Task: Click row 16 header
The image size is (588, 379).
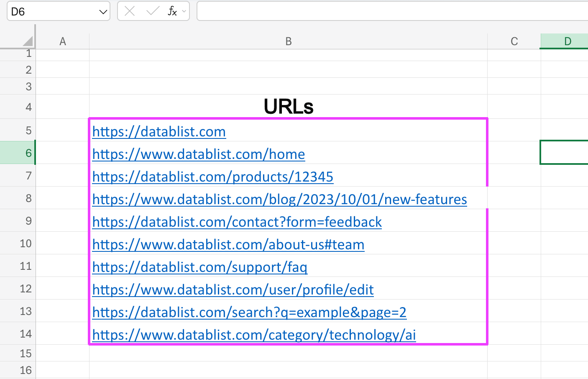Action: pos(26,370)
